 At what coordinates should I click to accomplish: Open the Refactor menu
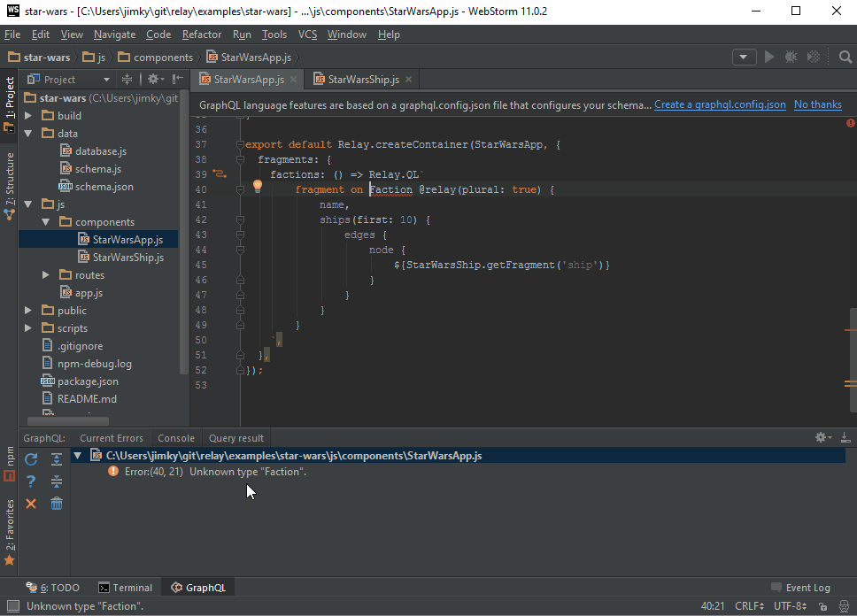(202, 35)
